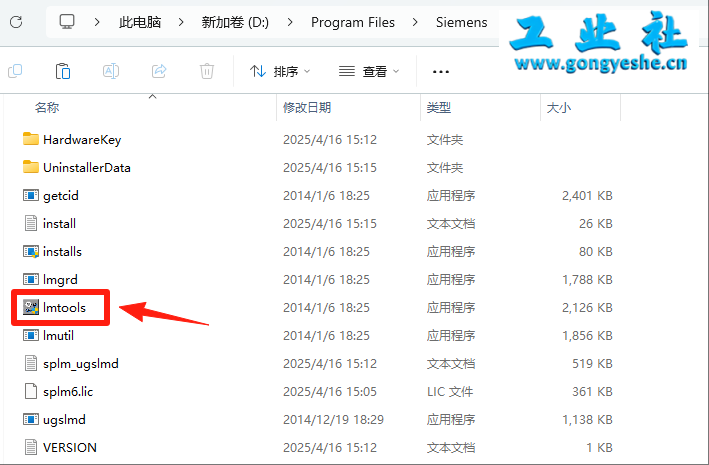Click the Delete trash icon
This screenshot has height=465, width=709.
[x=207, y=71]
